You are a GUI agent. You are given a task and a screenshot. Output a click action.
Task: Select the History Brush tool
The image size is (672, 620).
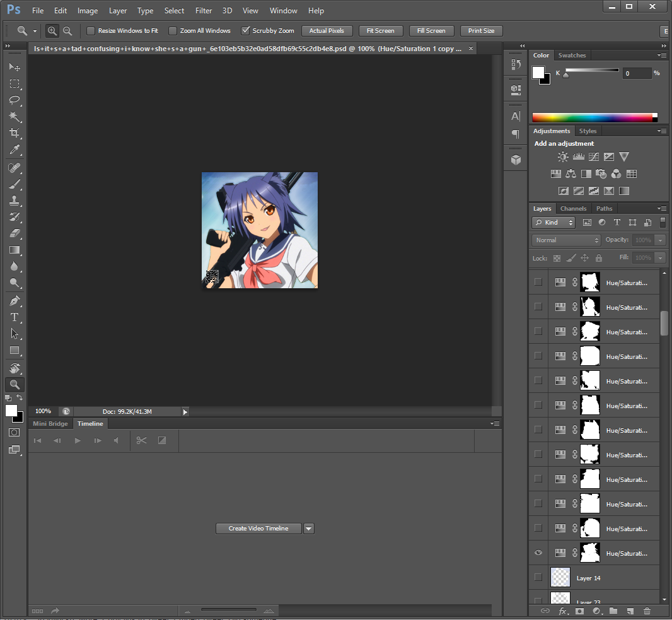14,217
